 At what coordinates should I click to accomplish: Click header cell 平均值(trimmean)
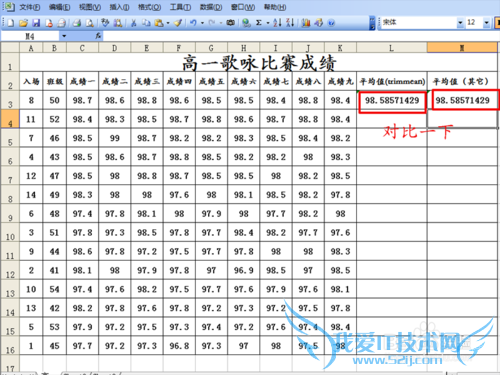pos(392,81)
